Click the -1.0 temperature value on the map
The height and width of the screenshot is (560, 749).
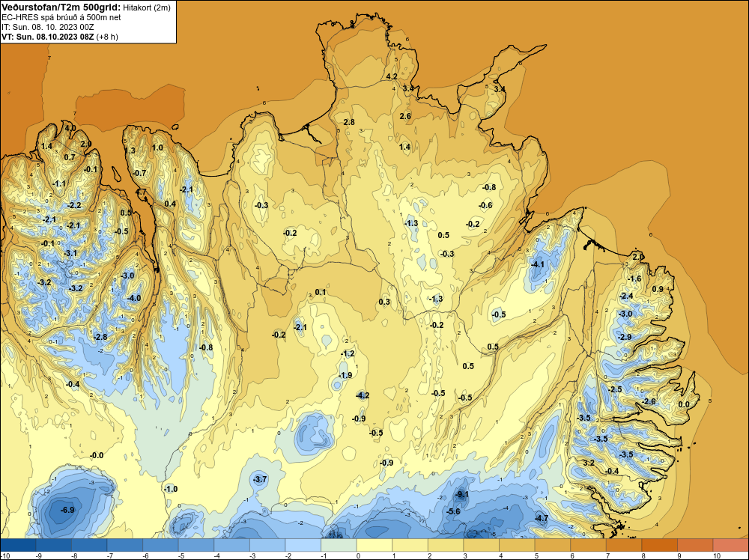click(x=171, y=489)
